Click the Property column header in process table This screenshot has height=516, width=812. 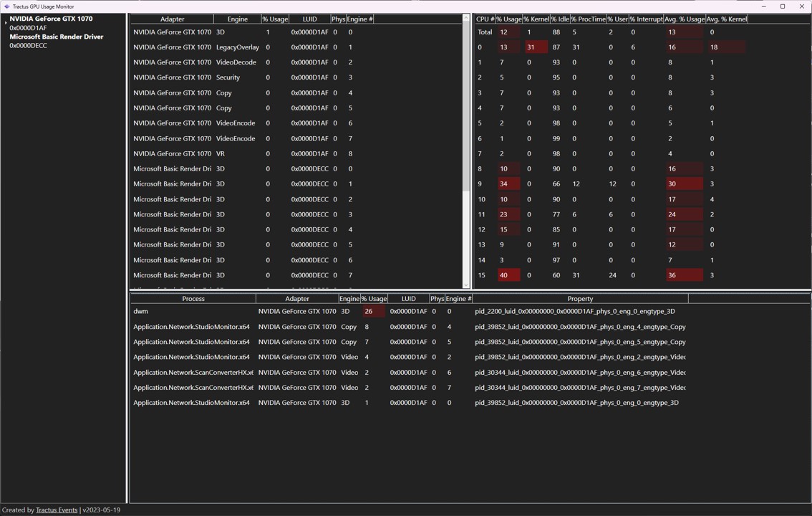[580, 299]
